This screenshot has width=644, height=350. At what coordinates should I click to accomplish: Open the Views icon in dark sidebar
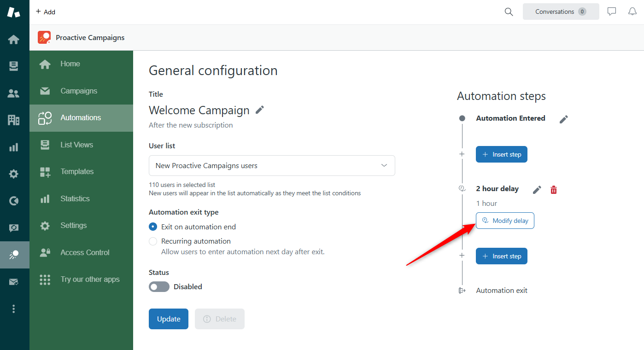point(14,67)
